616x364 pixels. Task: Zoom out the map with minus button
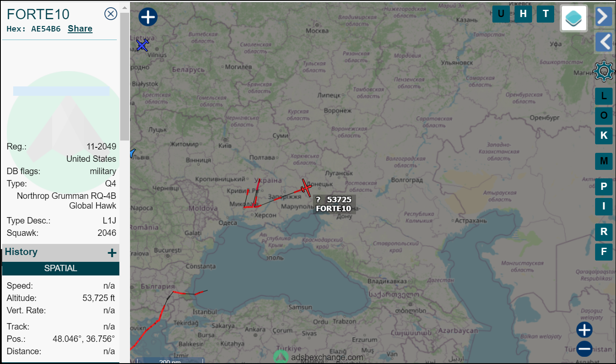point(584,349)
